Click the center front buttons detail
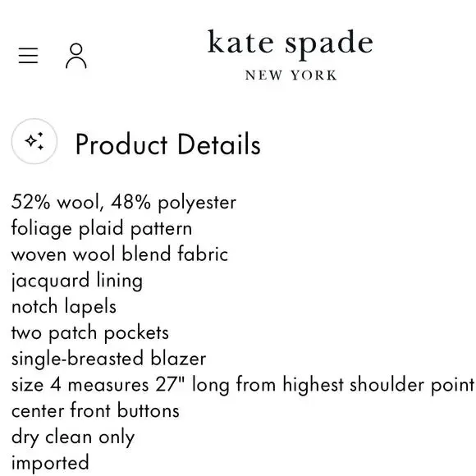 [x=95, y=410]
